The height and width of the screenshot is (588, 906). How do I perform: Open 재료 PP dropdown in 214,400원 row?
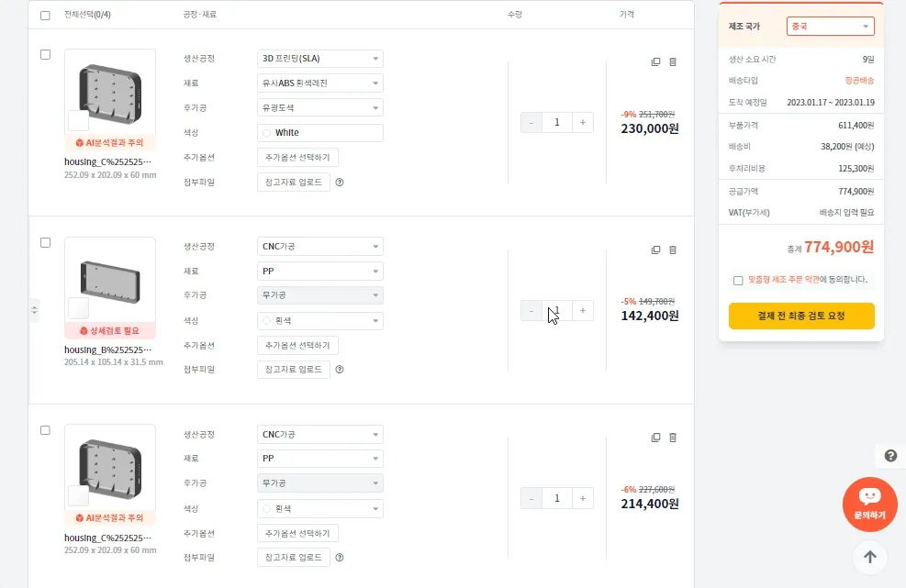(320, 459)
